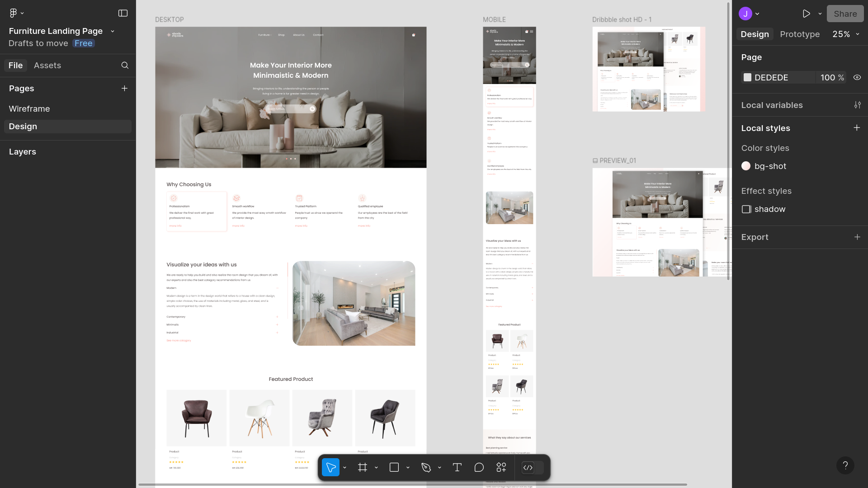Select the Move tool in toolbar
This screenshot has width=868, height=488.
tap(330, 467)
